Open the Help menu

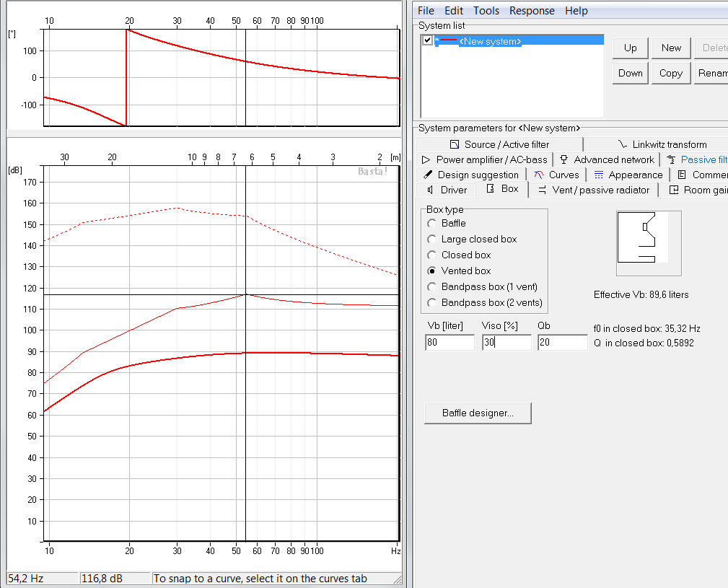pyautogui.click(x=576, y=11)
